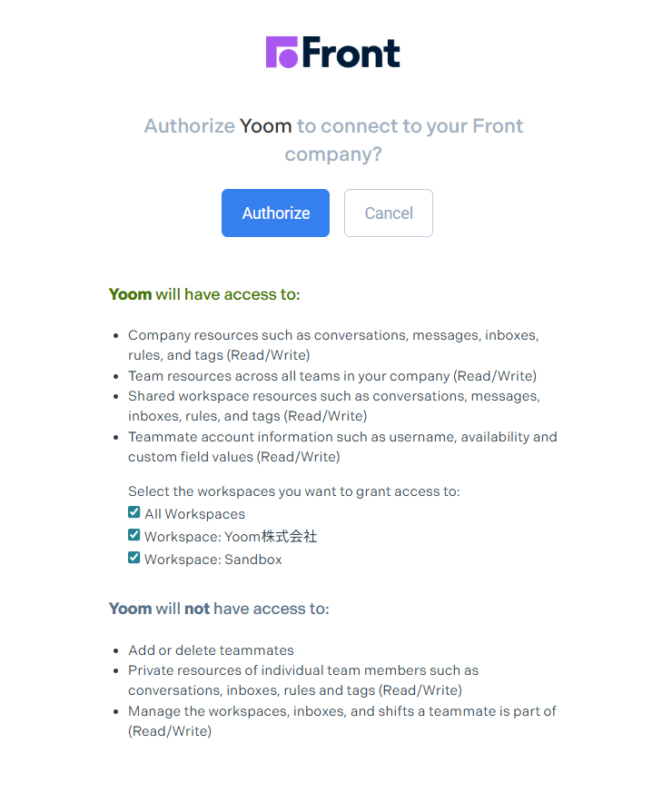Click the "Team resources across all teams" item
The height and width of the screenshot is (803, 672).
click(331, 376)
